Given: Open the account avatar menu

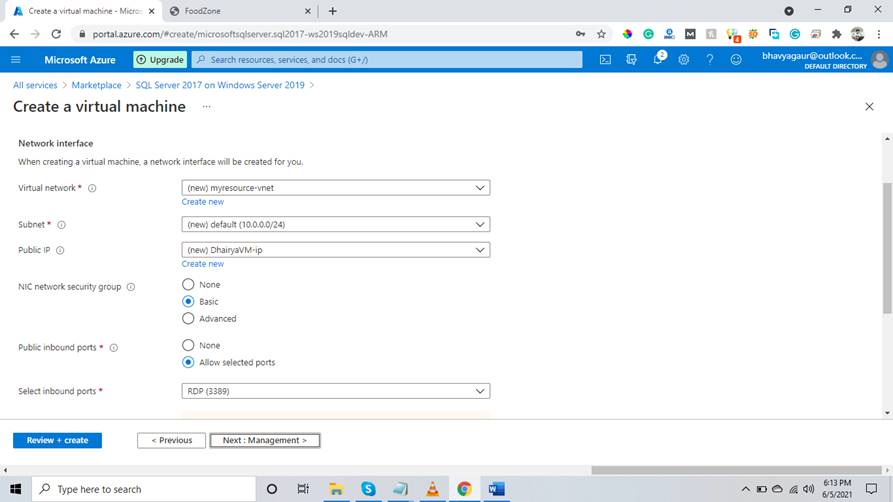Looking at the screenshot, I should (879, 59).
